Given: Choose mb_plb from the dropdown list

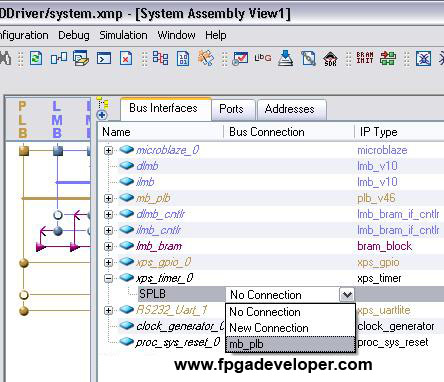Looking at the screenshot, I should (290, 344).
